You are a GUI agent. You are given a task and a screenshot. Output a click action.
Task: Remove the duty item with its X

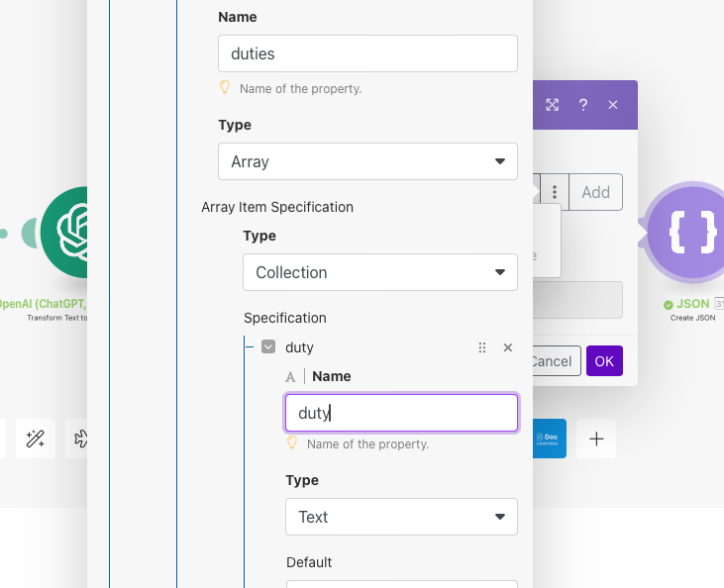[x=508, y=347]
